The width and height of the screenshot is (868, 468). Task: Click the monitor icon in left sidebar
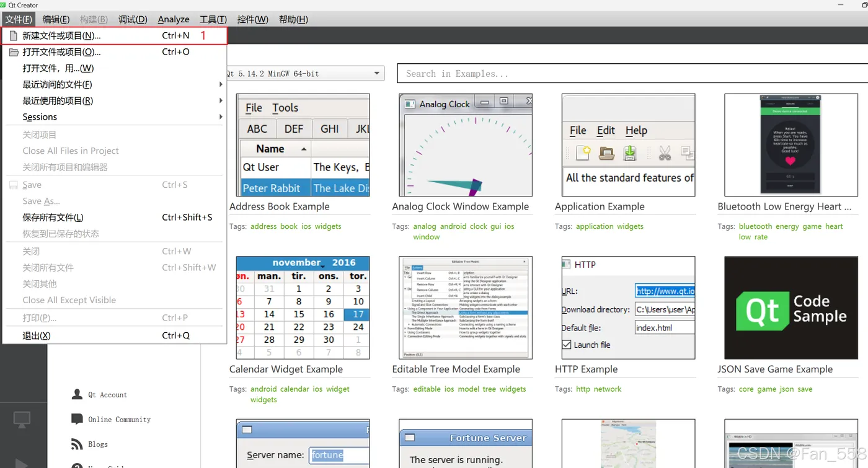coord(22,420)
